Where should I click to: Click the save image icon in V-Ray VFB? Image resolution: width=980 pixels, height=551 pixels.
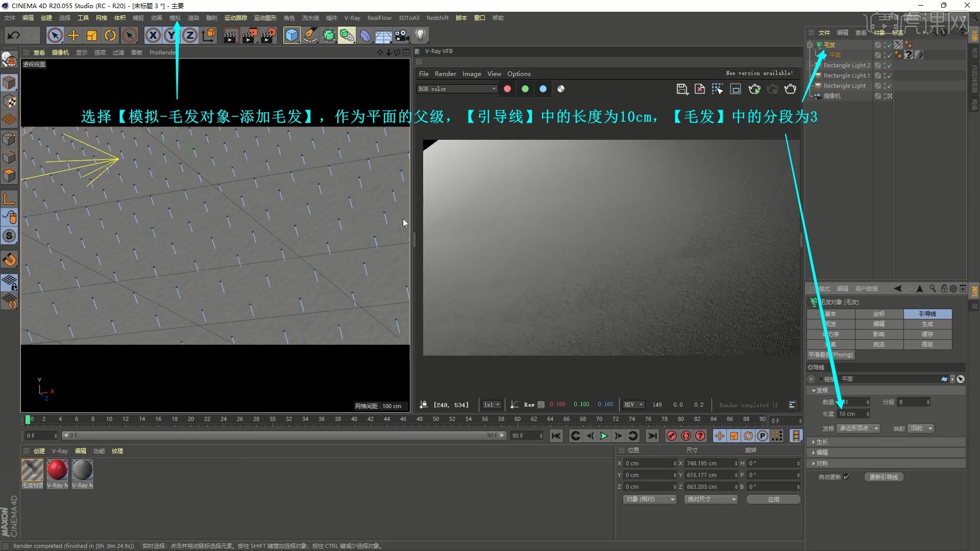tap(682, 89)
